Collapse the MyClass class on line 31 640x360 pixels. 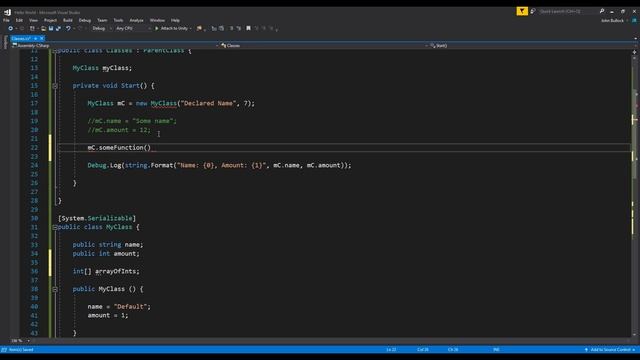[55, 227]
